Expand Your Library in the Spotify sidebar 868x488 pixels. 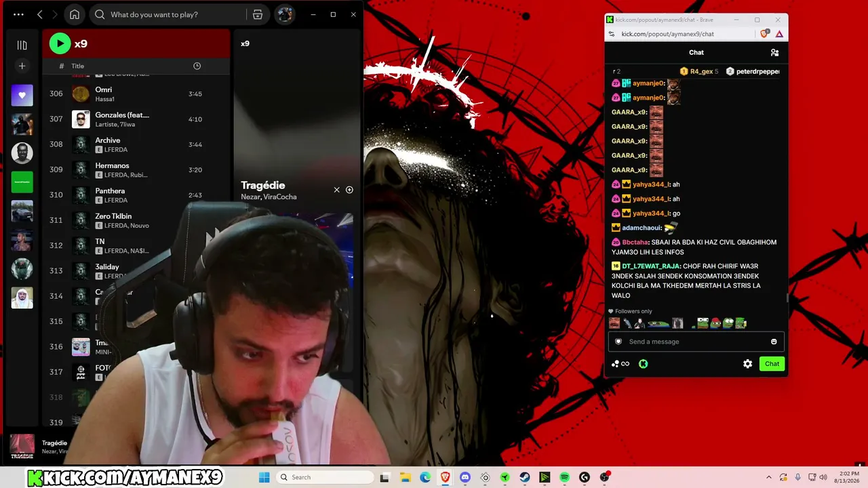click(22, 45)
